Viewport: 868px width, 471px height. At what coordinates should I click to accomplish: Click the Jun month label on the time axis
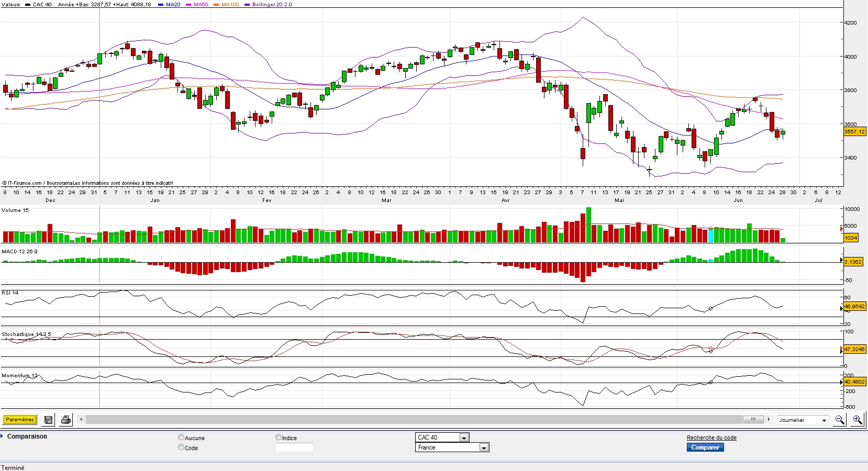[738, 200]
